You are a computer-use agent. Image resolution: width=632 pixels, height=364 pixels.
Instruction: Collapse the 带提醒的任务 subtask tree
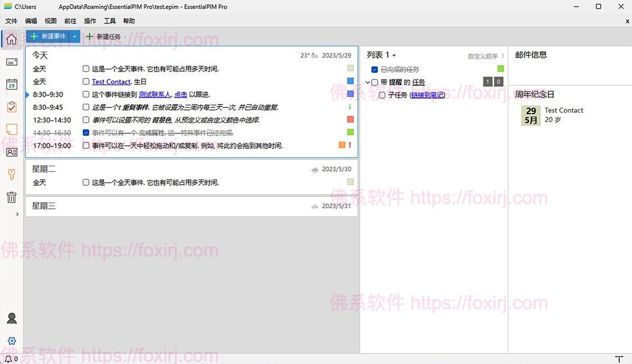click(x=367, y=82)
